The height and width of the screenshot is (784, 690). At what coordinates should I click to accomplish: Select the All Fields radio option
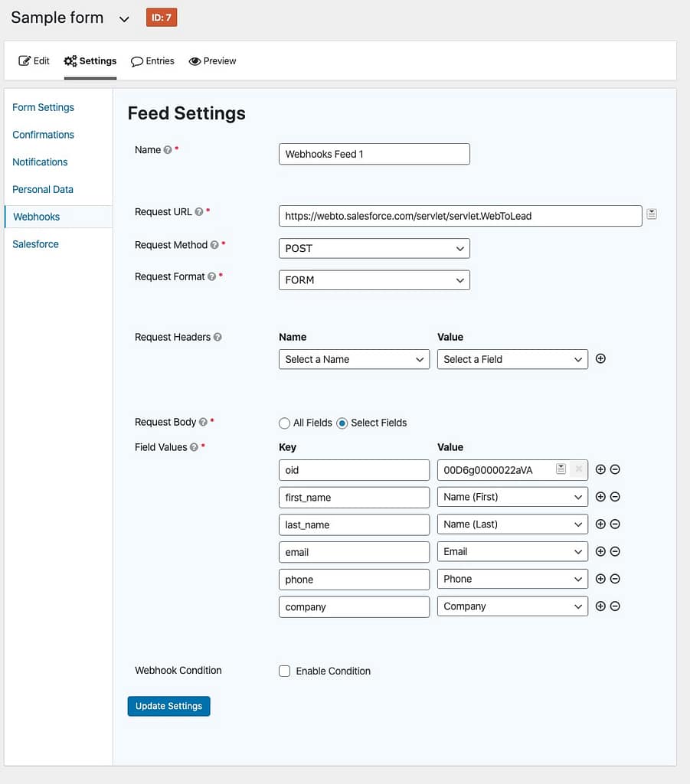click(285, 423)
